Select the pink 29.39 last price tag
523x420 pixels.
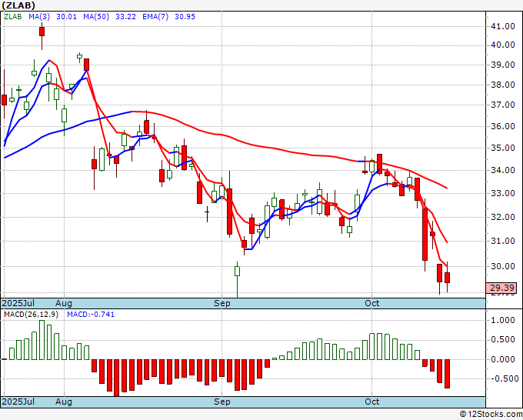[501, 288]
